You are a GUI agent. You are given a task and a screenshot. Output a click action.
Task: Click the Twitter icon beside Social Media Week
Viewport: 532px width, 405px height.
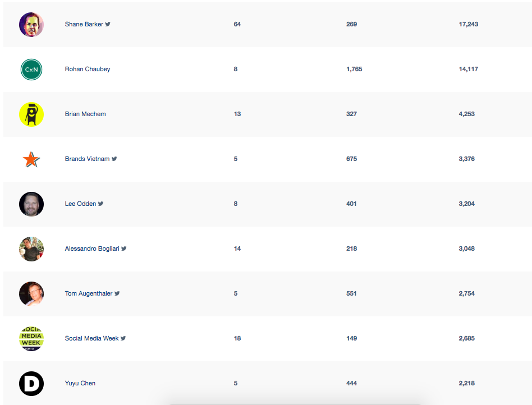point(123,338)
